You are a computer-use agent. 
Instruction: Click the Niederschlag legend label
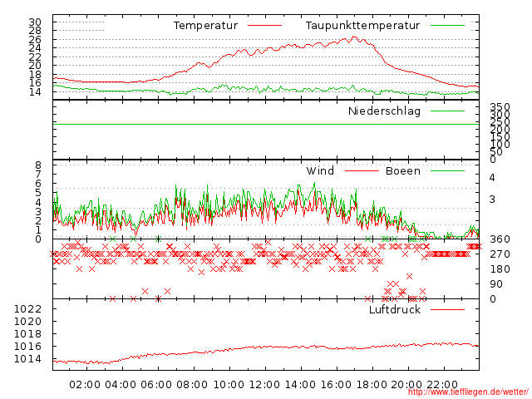coord(384,111)
